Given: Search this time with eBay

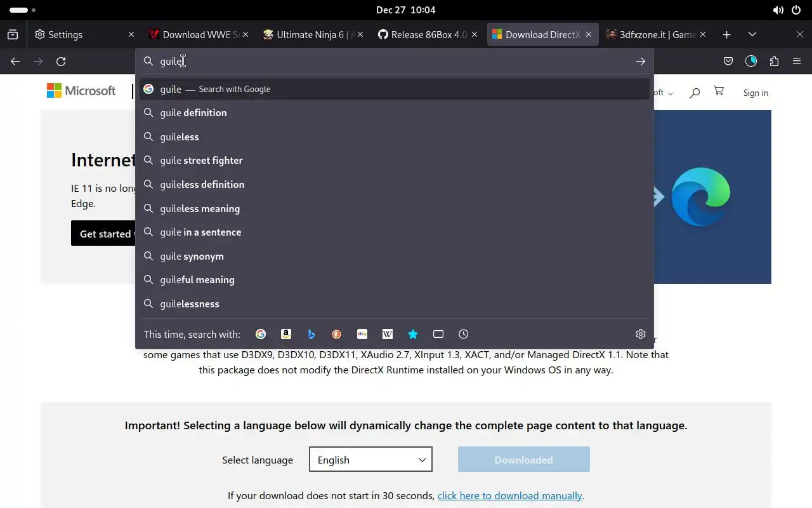Looking at the screenshot, I should click(362, 334).
